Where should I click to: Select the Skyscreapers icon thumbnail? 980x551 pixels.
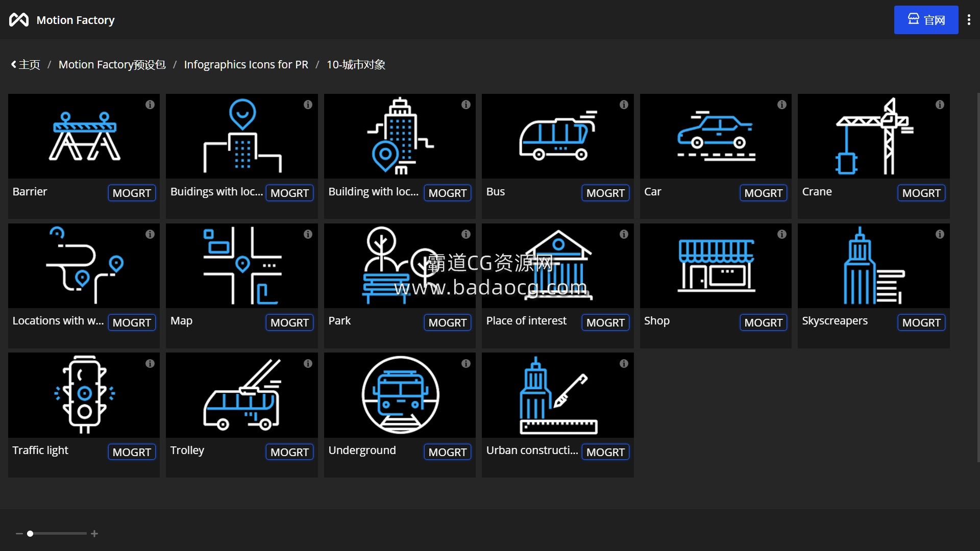click(x=874, y=266)
